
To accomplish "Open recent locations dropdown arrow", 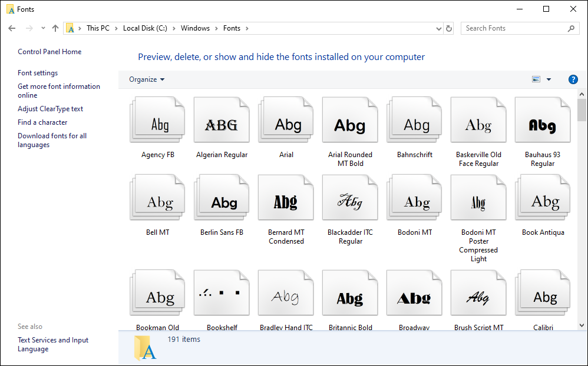I will [x=43, y=28].
